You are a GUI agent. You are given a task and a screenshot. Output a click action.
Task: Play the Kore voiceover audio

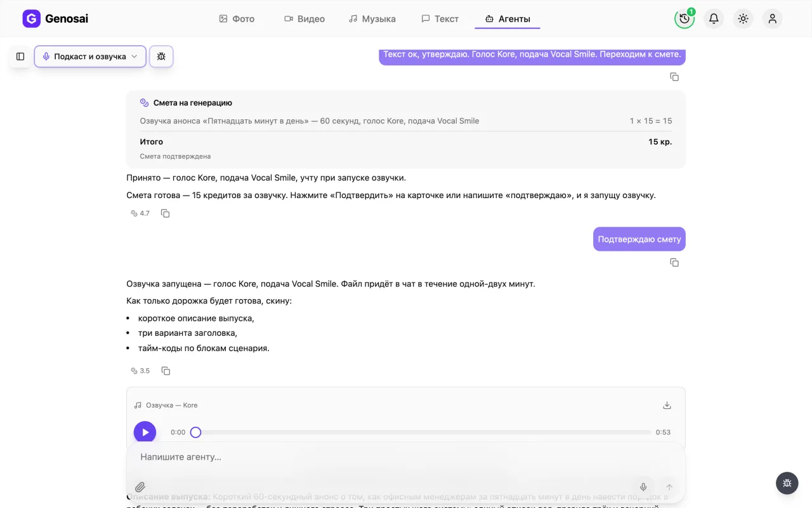145,432
